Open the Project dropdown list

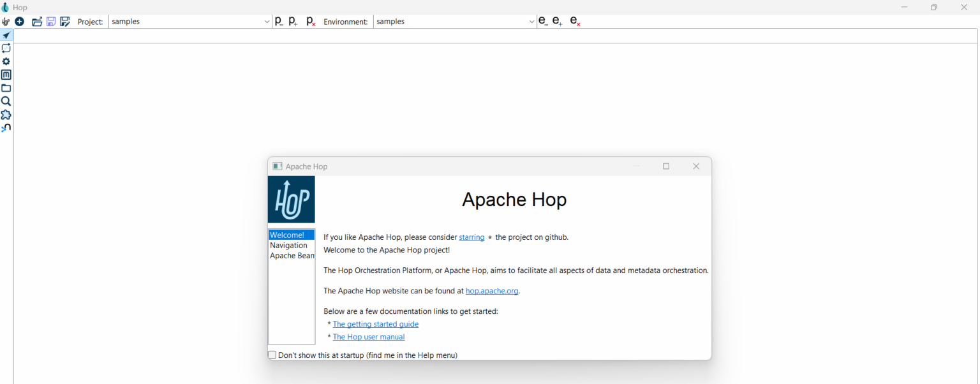(267, 21)
